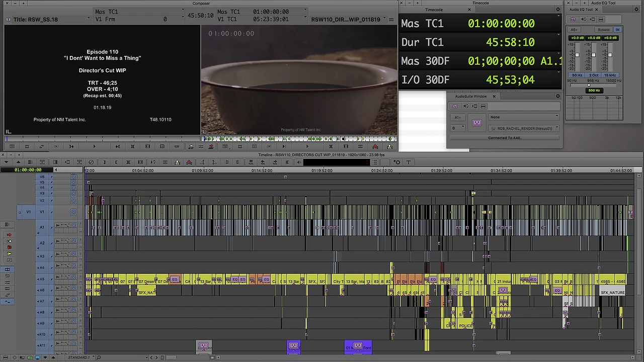
Task: Click the red Overwrite arrow in Composer
Action: (211, 146)
